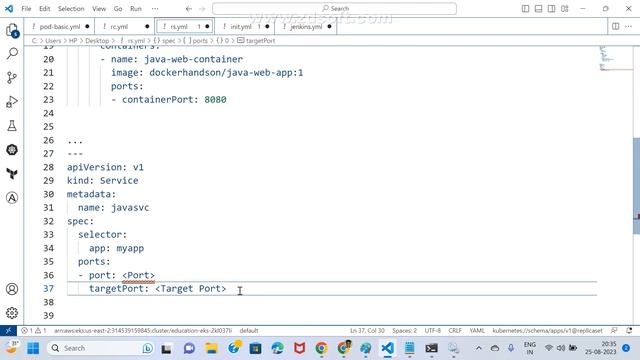Open the Explorer view in activity bar
This screenshot has height=360, width=640.
(x=12, y=30)
